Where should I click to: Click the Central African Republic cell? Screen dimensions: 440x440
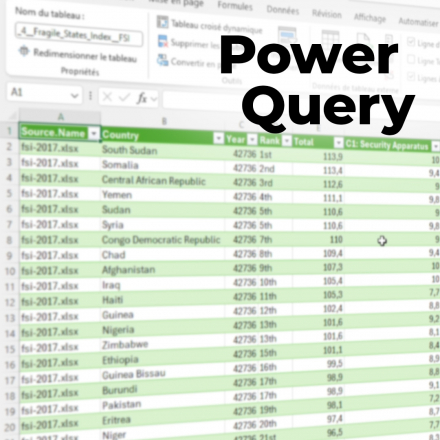click(163, 180)
